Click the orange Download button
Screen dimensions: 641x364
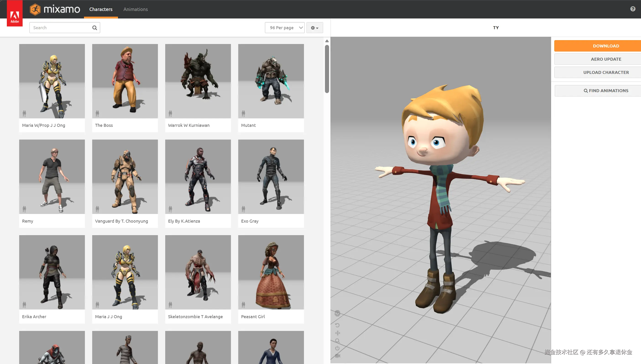(x=597, y=46)
